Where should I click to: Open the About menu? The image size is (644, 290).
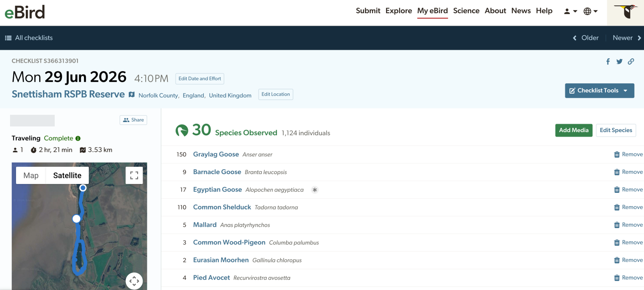click(495, 11)
